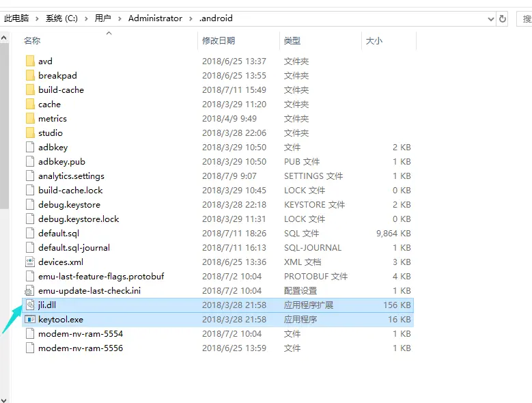The width and height of the screenshot is (532, 403).
Task: Click the left pane scrollbar thumb
Action: click(4, 126)
